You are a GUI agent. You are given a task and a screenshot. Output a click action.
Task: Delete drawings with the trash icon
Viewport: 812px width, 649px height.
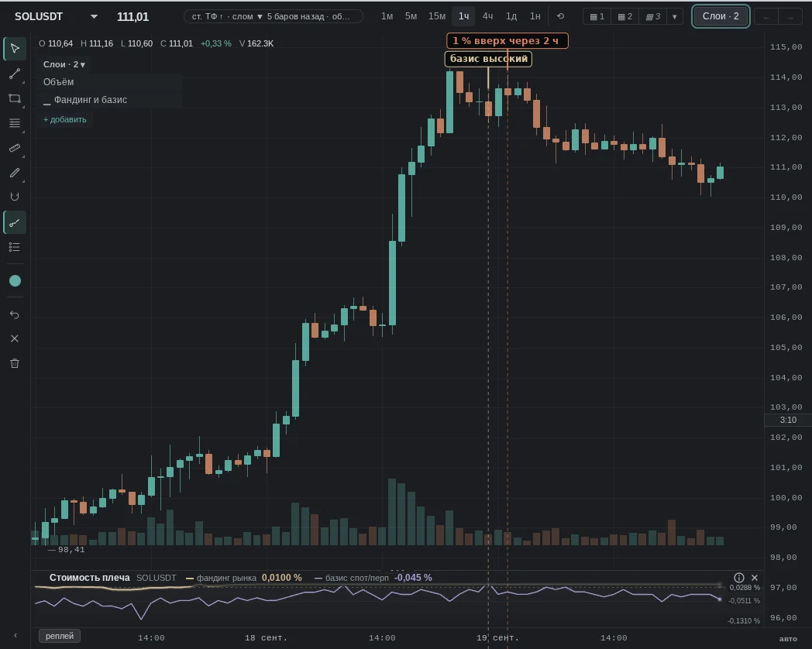pos(15,363)
